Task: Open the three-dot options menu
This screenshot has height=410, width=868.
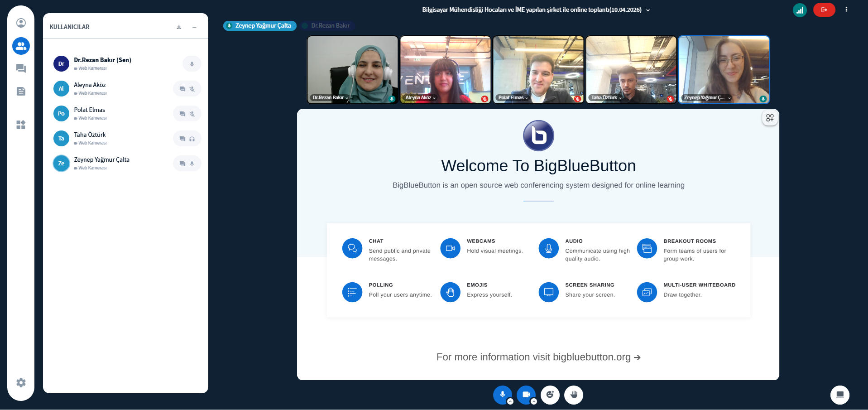Action: click(846, 10)
